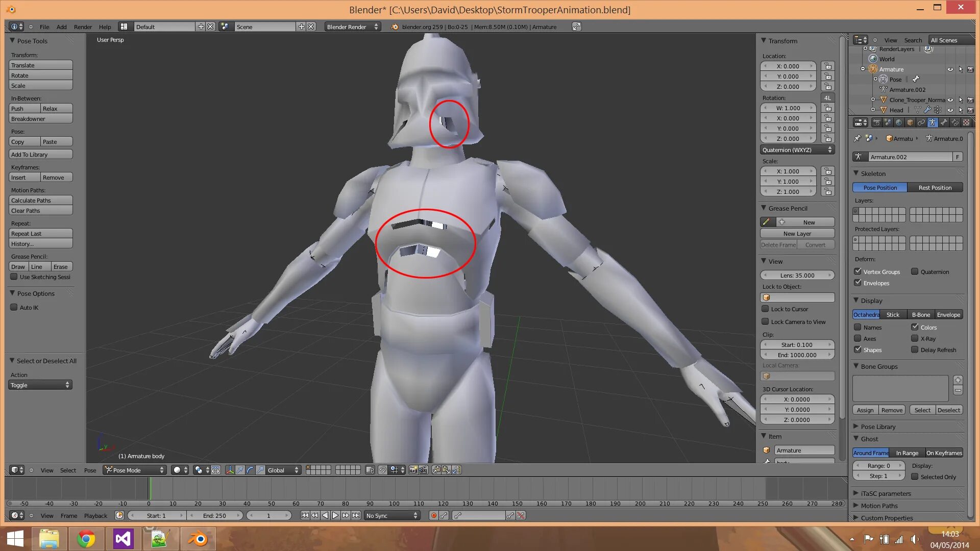Expand the Motion Paths panel

[879, 506]
